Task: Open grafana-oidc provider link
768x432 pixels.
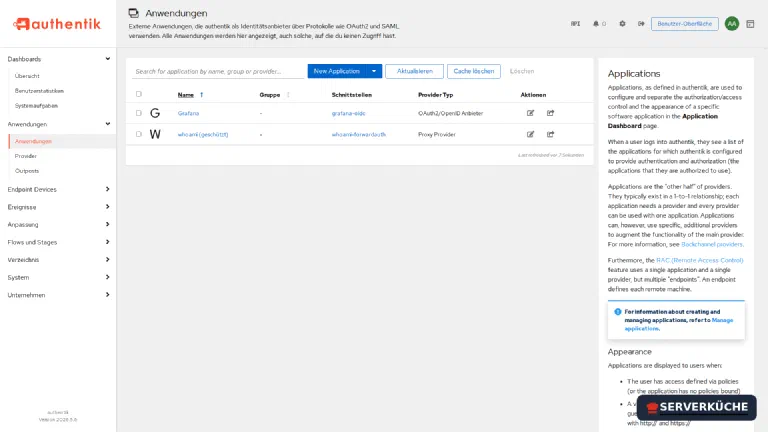Action: [348, 113]
